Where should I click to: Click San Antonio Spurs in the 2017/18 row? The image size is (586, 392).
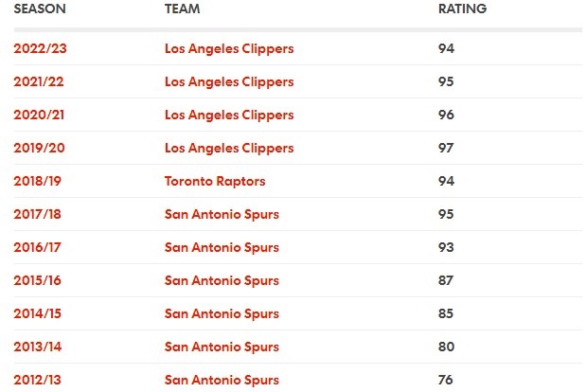[x=222, y=214]
